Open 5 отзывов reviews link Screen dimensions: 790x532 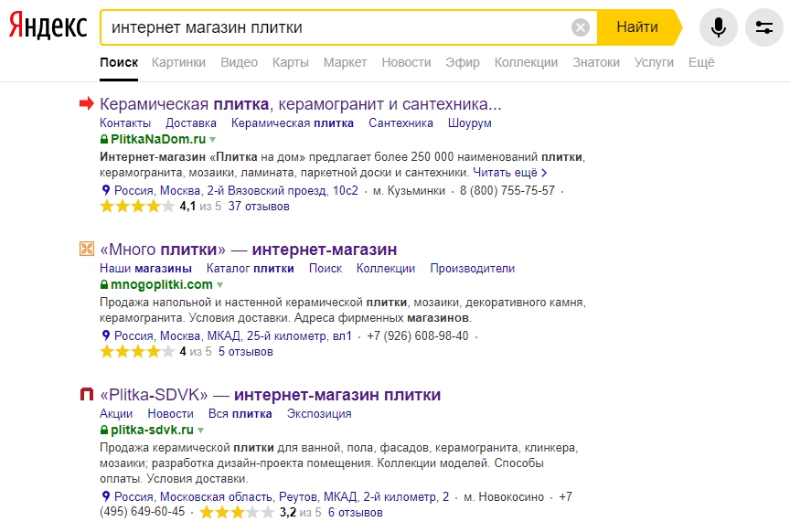(245, 351)
